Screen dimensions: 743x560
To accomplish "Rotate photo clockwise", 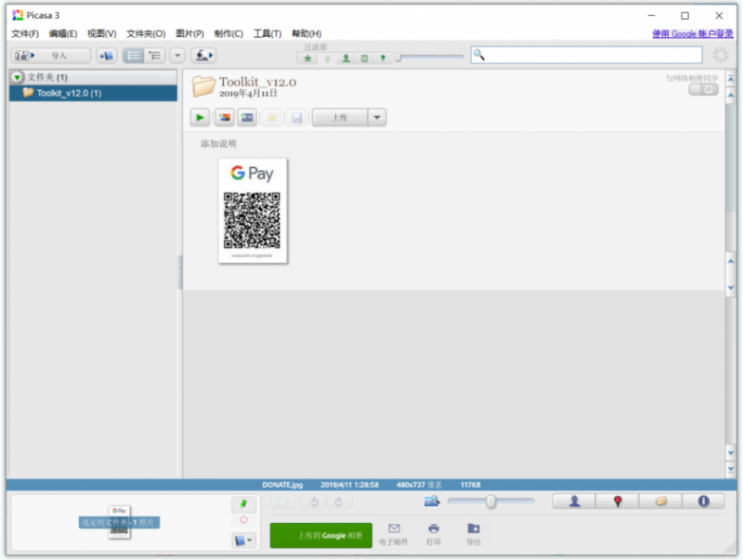I will coord(338,501).
